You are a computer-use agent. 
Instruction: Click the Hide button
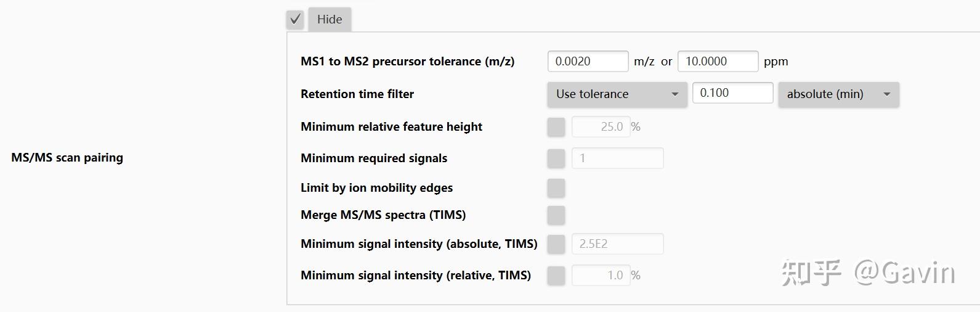pos(330,19)
